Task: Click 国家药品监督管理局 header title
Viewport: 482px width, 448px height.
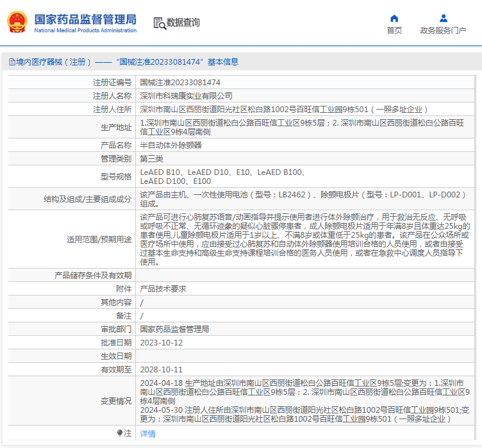Action: pyautogui.click(x=85, y=19)
